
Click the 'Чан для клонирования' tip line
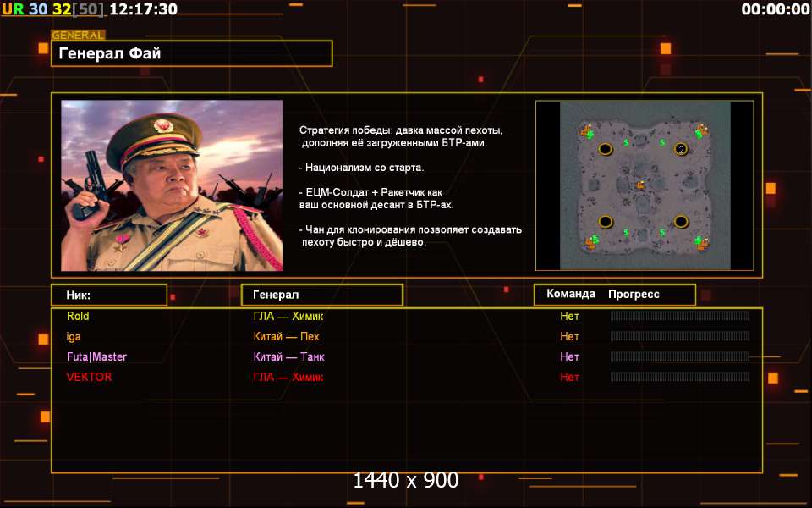[x=411, y=236]
